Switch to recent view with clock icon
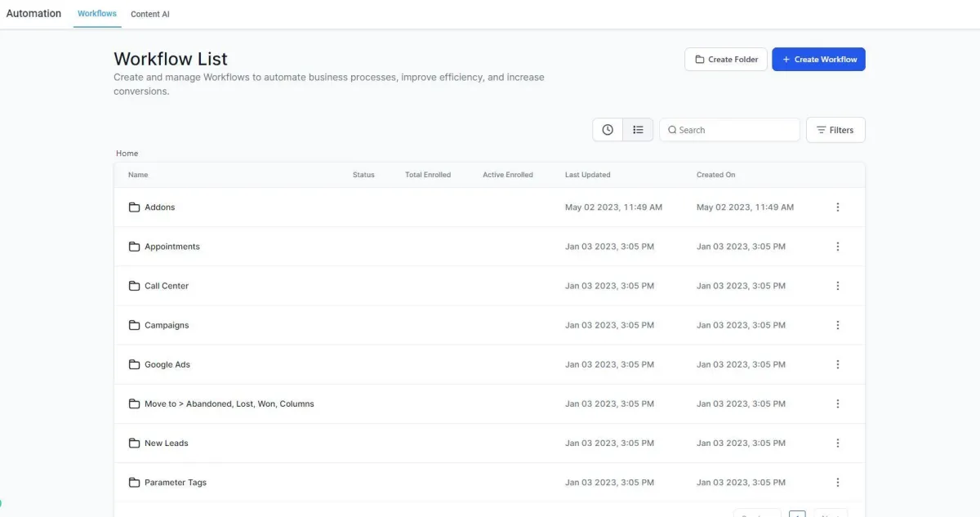980x517 pixels. 608,130
